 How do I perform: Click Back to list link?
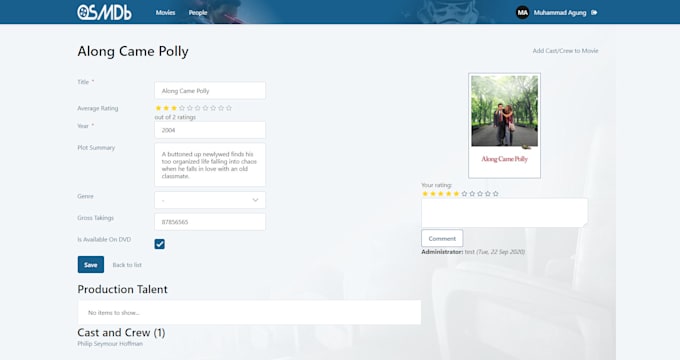127,265
